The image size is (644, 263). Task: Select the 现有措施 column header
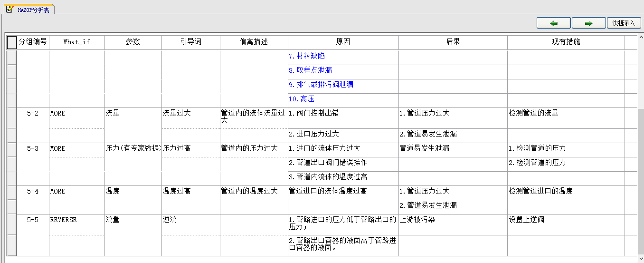(566, 42)
